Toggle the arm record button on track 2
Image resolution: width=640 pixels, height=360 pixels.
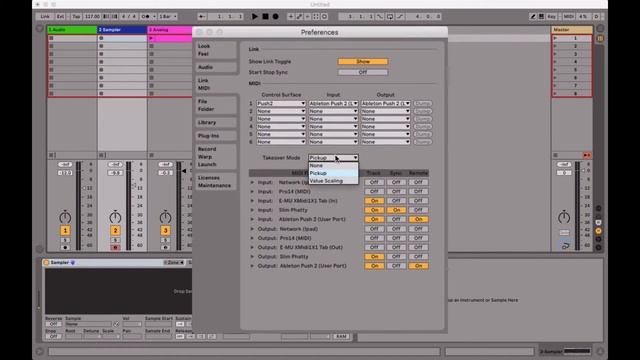(x=115, y=247)
